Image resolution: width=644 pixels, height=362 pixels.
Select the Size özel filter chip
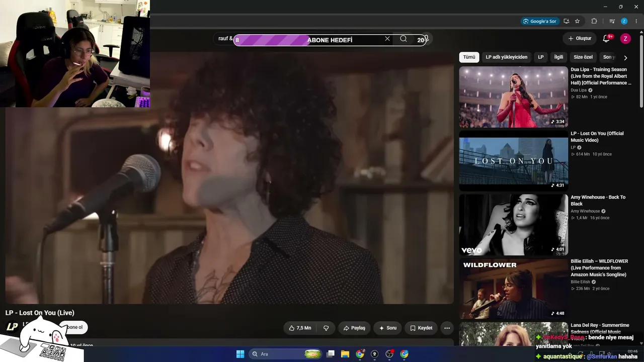point(583,57)
